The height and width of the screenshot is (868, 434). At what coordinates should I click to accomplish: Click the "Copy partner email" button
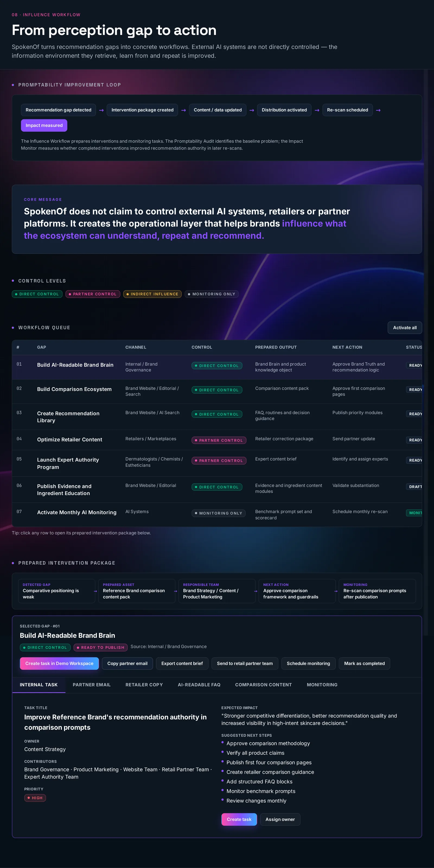pos(127,663)
